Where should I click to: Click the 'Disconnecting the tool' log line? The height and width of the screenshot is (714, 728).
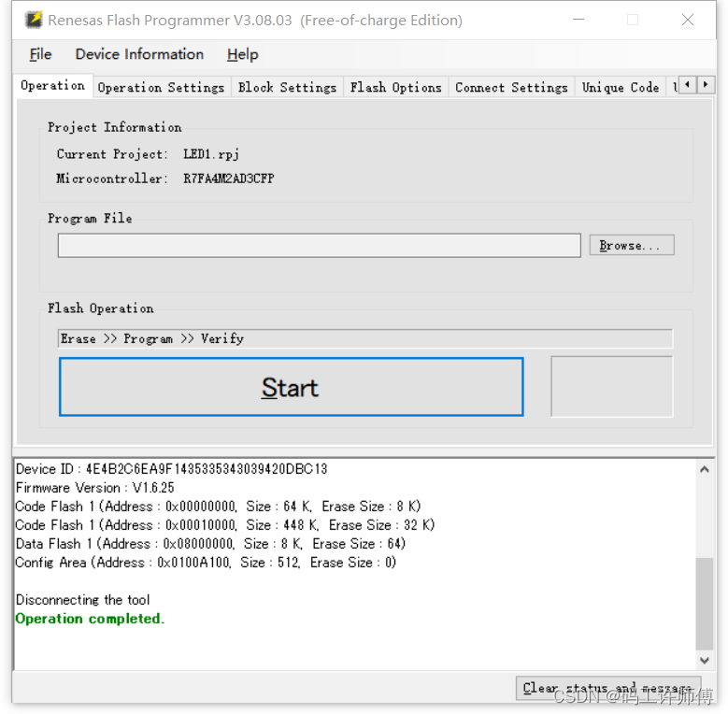(x=82, y=600)
